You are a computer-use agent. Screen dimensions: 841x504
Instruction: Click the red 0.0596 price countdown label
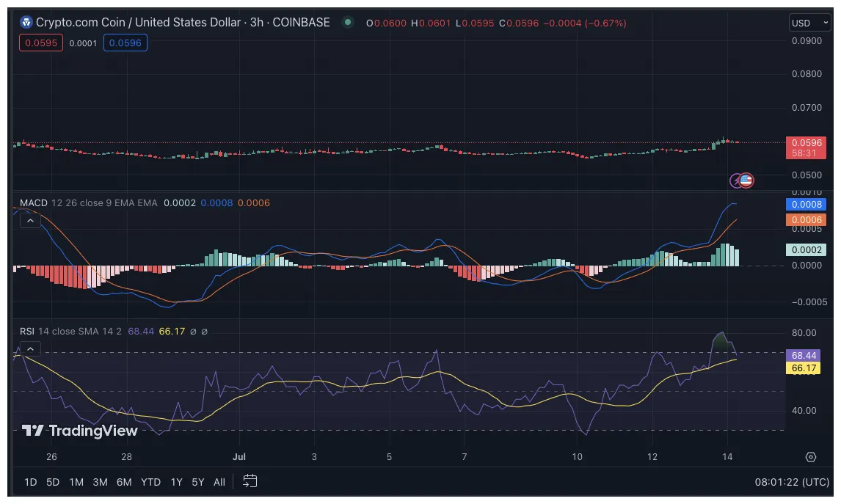[807, 147]
